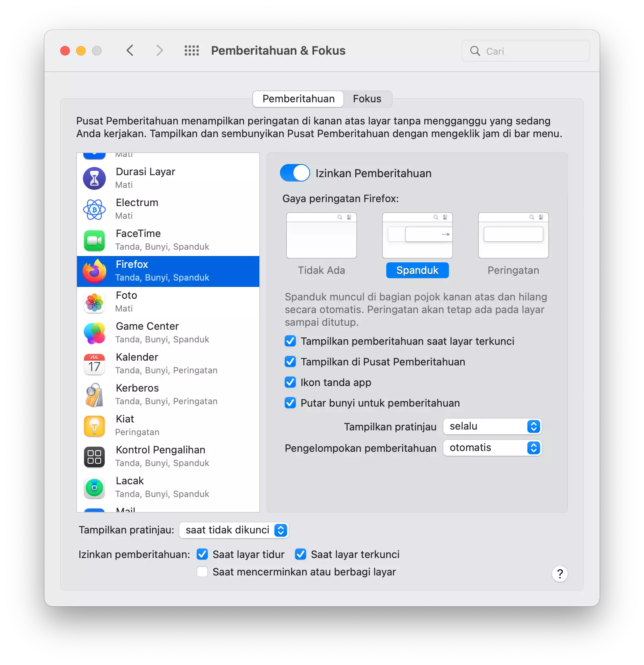Click the Electrum bitcoin icon
This screenshot has width=644, height=665.
pos(94,209)
